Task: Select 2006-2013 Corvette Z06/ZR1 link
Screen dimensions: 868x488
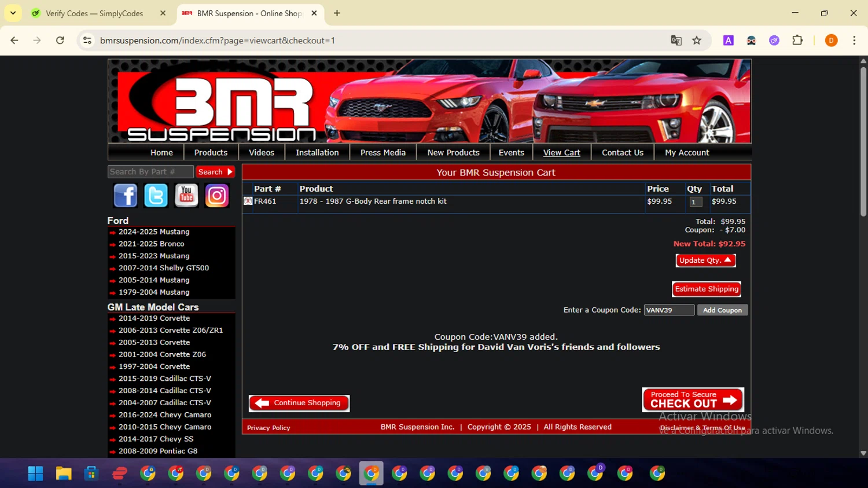Action: click(171, 331)
